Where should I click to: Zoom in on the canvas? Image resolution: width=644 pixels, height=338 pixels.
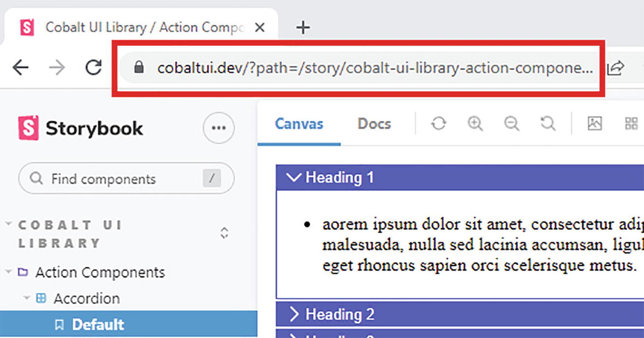[475, 124]
